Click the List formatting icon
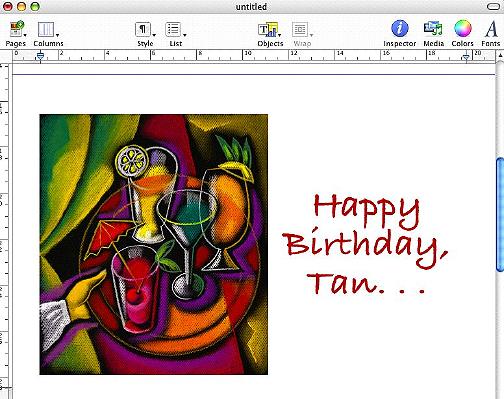This screenshot has width=504, height=399. click(173, 29)
